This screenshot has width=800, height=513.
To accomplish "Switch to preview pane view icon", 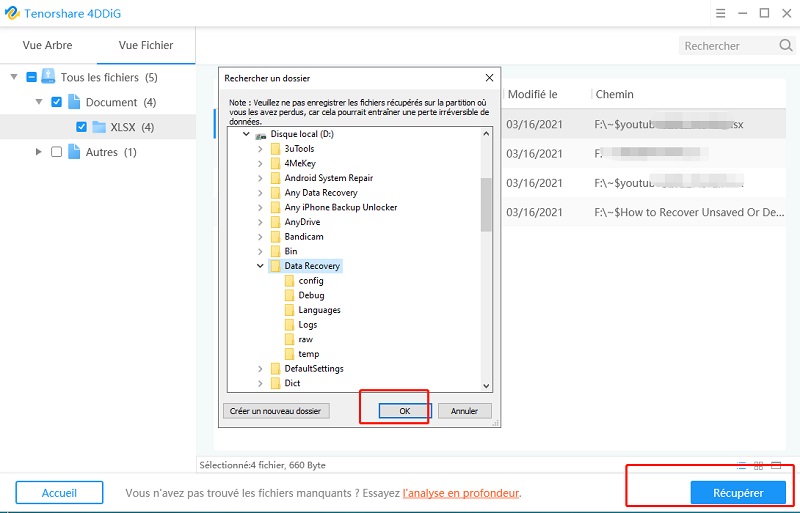I will 776,466.
